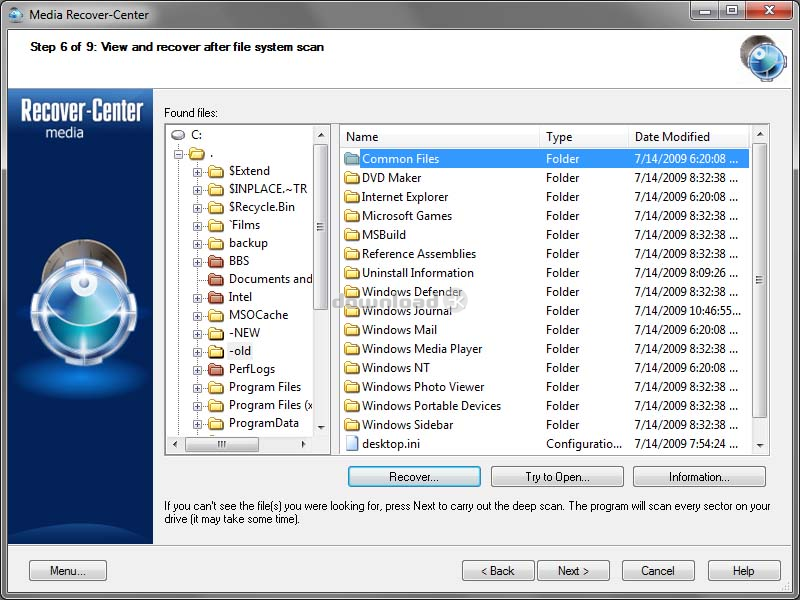Screen dimensions: 800x600
Task: Expand the backup tree node
Action: click(x=197, y=244)
